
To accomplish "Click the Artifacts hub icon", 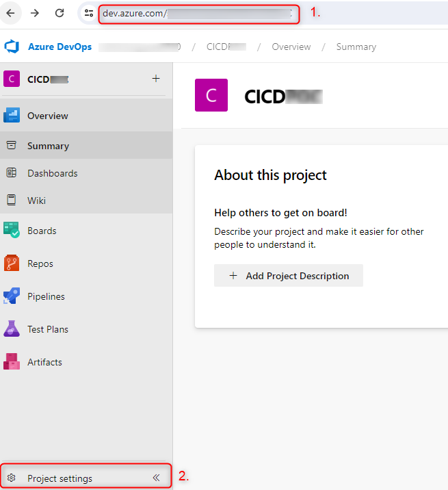I will tap(12, 361).
